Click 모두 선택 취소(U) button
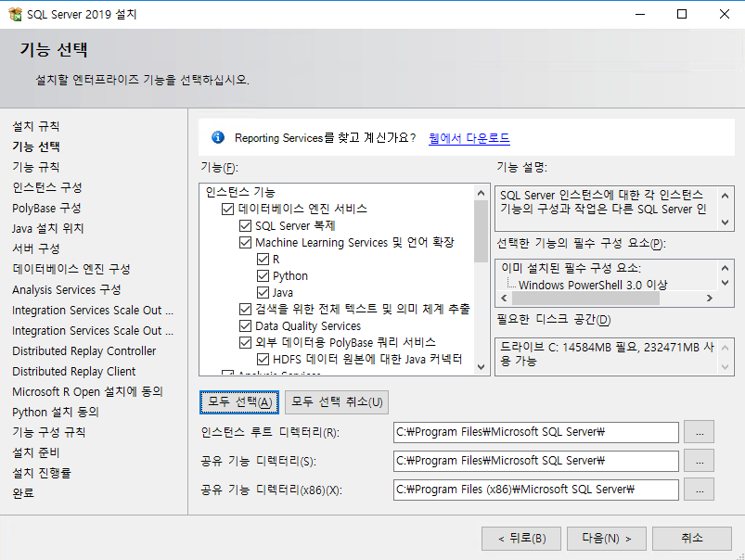Screen dimensions: 745x560 (337, 402)
